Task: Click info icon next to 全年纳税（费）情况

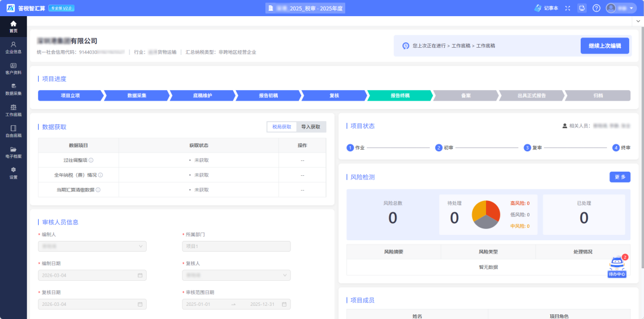Action: pos(101,175)
